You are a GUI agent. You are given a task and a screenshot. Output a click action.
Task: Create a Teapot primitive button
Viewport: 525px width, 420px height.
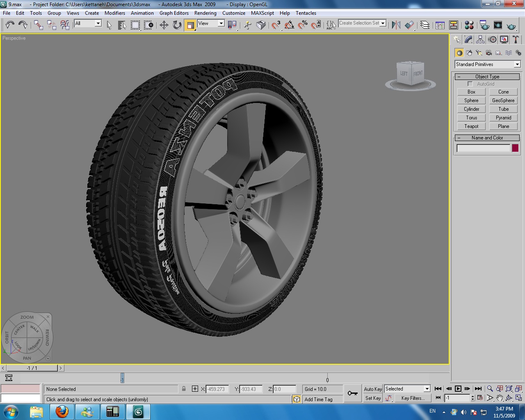(x=471, y=126)
